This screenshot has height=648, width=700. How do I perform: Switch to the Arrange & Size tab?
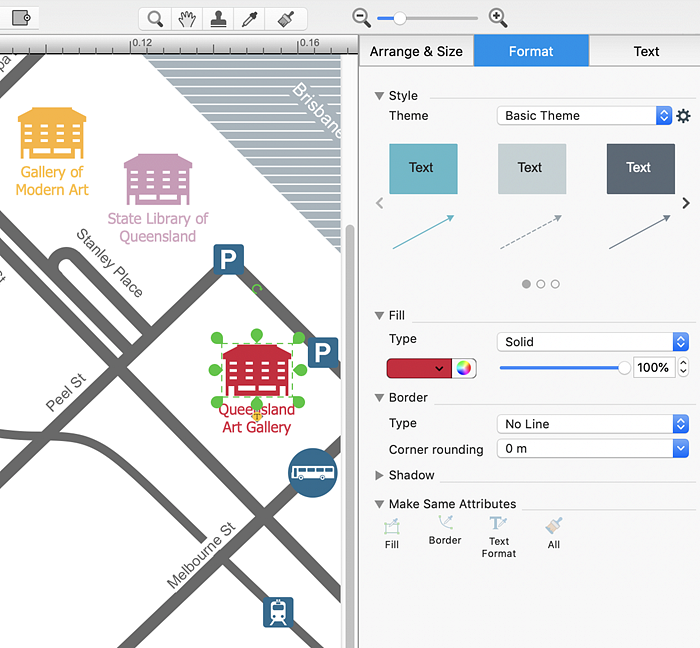pos(416,51)
